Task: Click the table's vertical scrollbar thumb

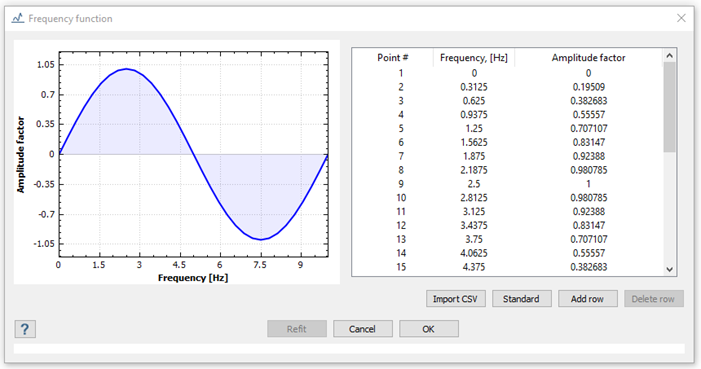Action: pyautogui.click(x=669, y=107)
